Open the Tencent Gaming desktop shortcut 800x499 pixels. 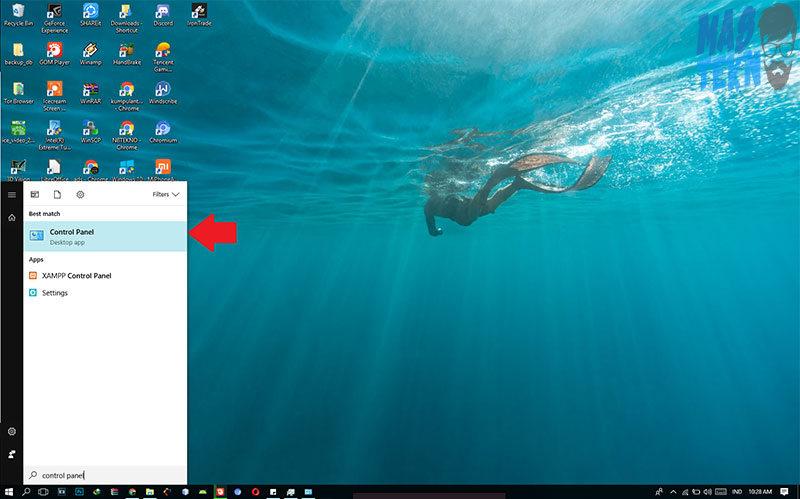point(163,57)
